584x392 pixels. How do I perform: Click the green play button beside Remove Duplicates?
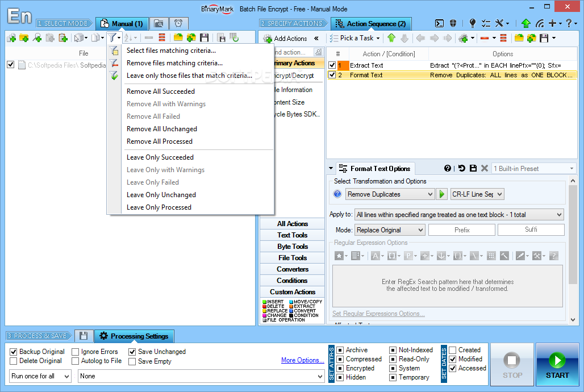tap(442, 194)
